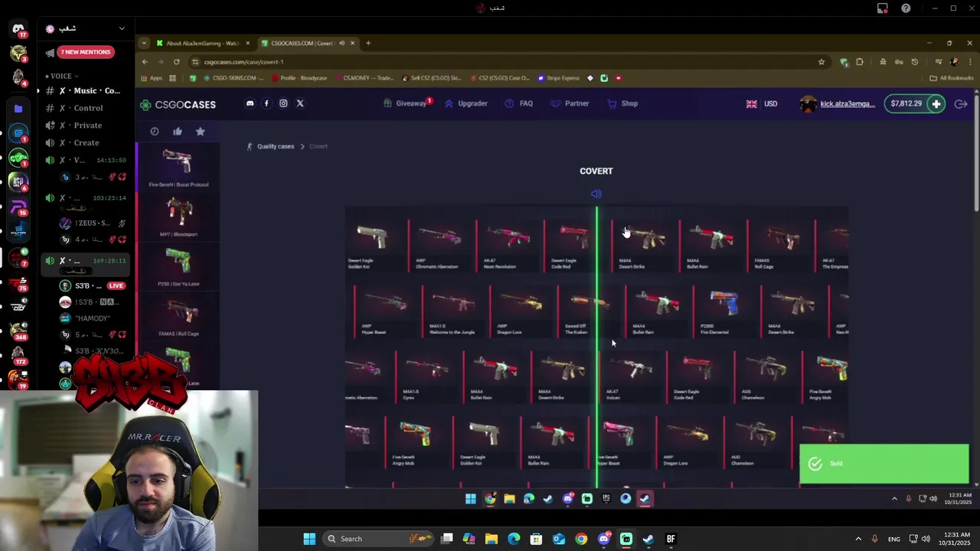The height and width of the screenshot is (551, 980).
Task: Open the Giveaway page
Action: (x=406, y=103)
